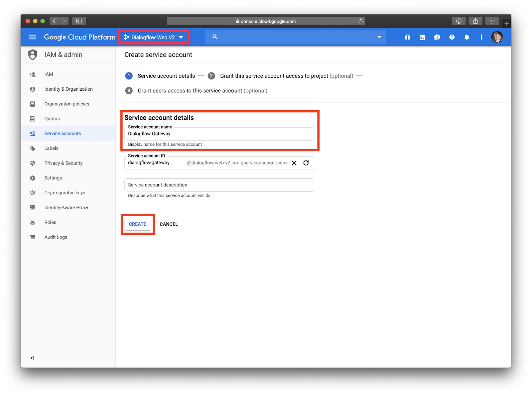Click the Safari back button
The image size is (532, 395).
click(55, 21)
